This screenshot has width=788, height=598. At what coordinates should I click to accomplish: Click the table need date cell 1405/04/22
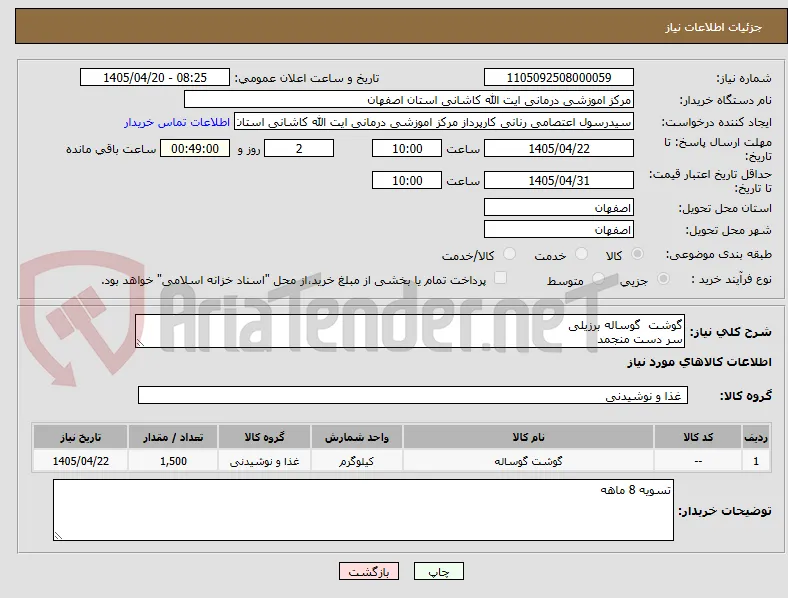80,461
